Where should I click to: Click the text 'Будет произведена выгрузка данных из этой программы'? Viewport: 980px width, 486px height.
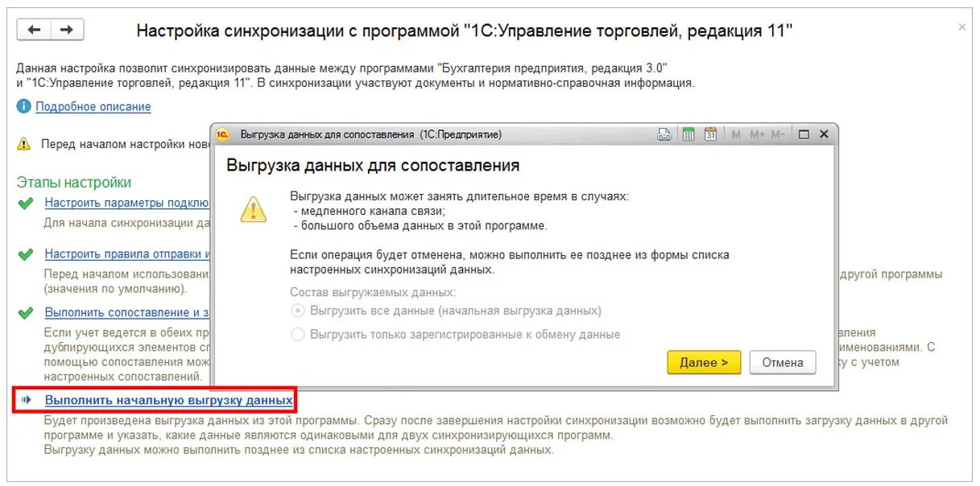tap(201, 420)
